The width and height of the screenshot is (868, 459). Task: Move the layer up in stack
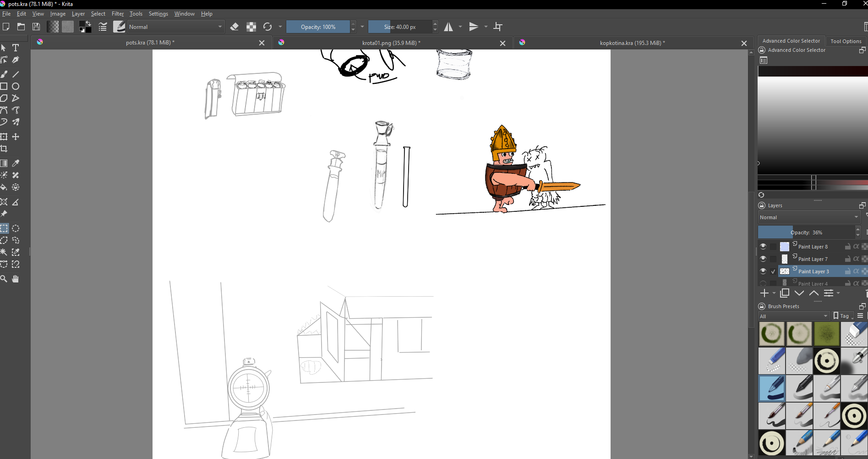[x=814, y=293]
